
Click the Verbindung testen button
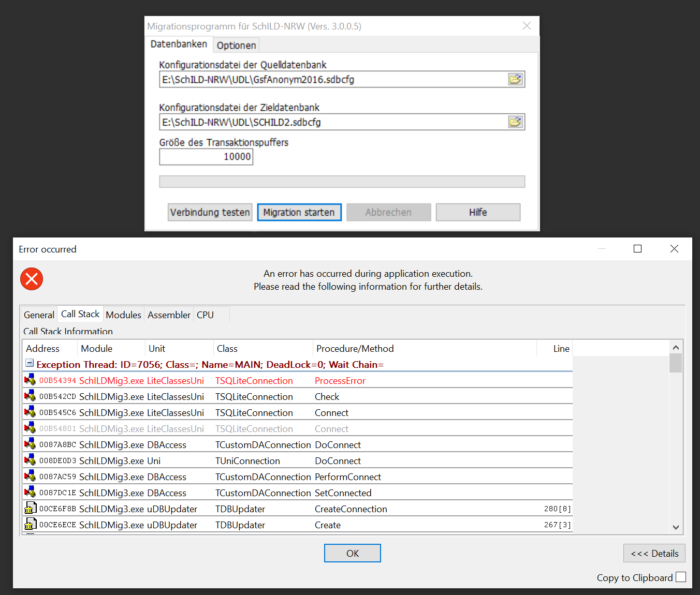(x=210, y=213)
